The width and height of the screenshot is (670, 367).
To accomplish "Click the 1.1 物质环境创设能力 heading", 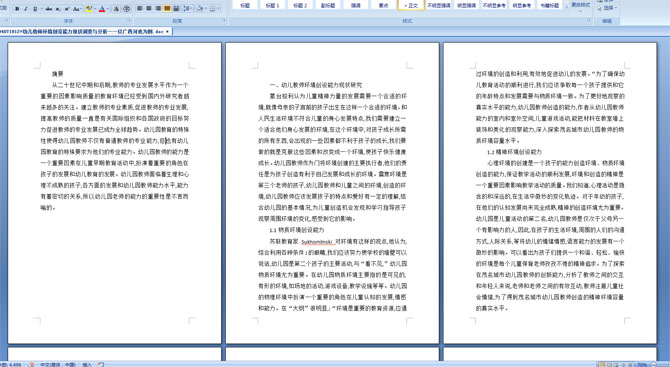I will 297,230.
